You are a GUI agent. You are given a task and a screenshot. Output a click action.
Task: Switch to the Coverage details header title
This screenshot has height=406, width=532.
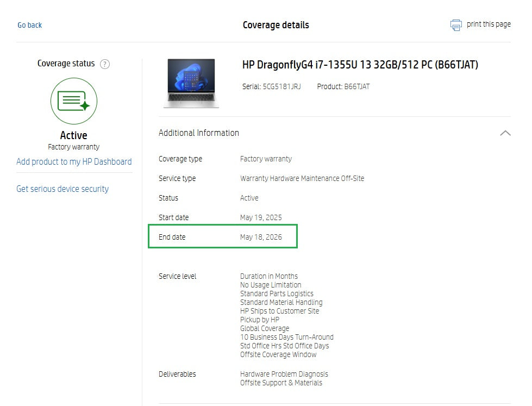click(275, 24)
